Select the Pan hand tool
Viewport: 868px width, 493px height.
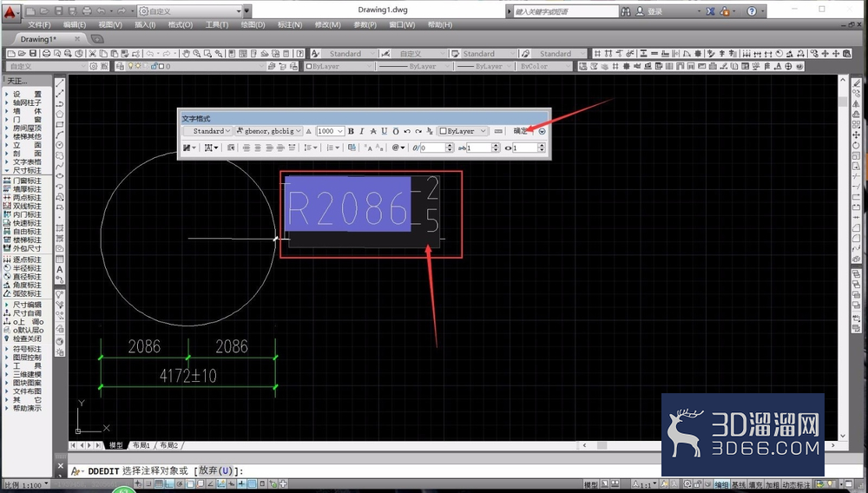point(186,54)
